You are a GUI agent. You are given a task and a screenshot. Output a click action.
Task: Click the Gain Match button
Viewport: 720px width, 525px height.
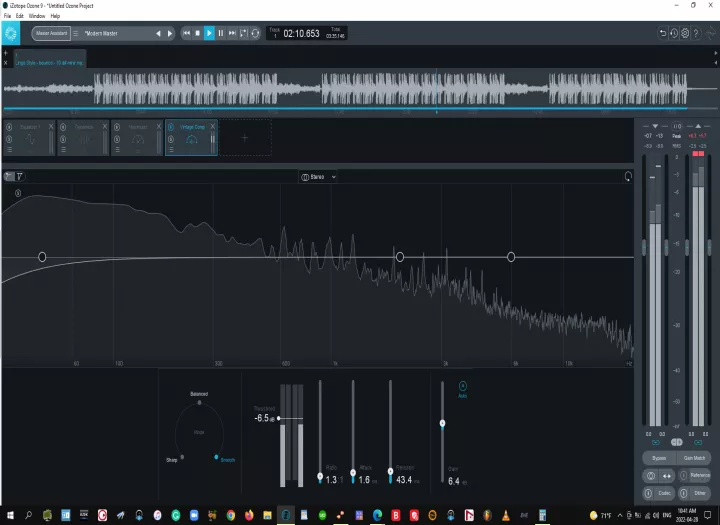(x=694, y=458)
